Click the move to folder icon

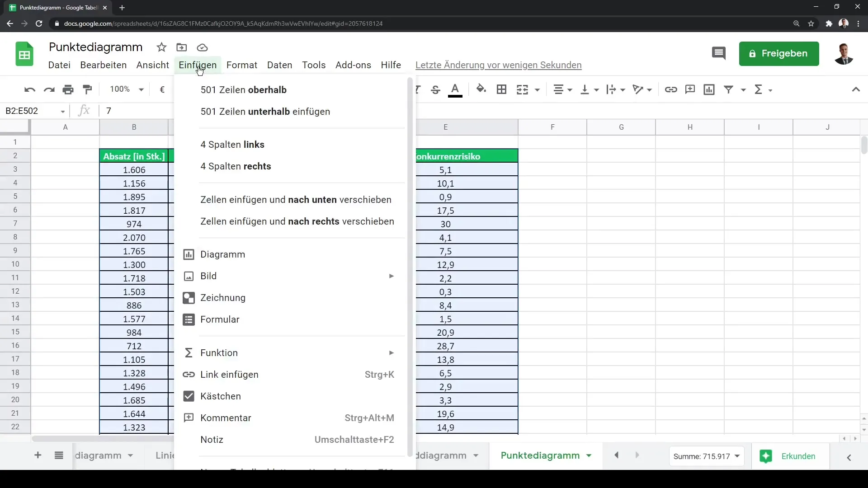pos(181,47)
